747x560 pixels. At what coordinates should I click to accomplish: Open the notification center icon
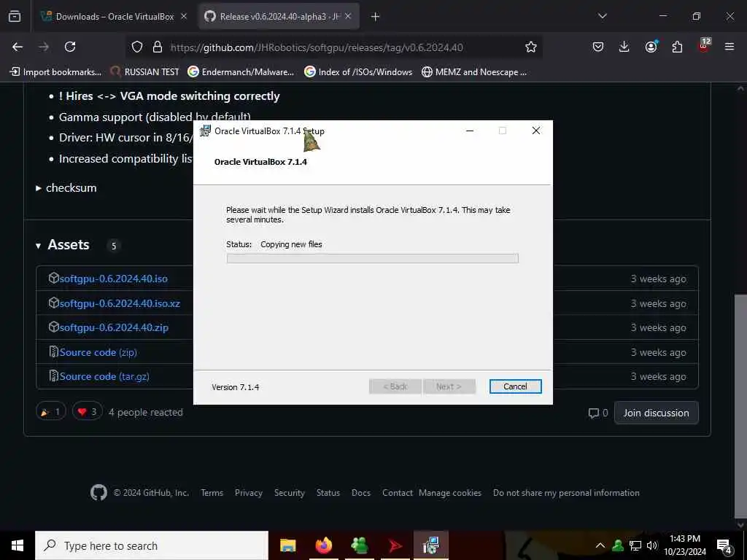[x=724, y=546]
